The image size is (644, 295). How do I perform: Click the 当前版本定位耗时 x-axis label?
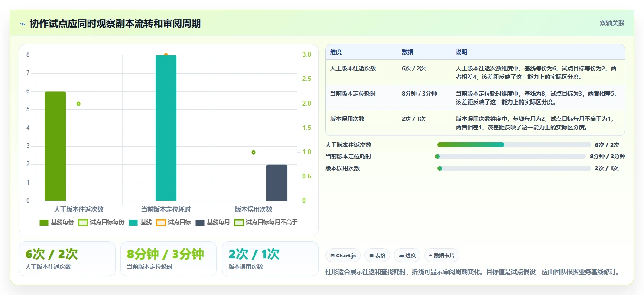click(166, 209)
